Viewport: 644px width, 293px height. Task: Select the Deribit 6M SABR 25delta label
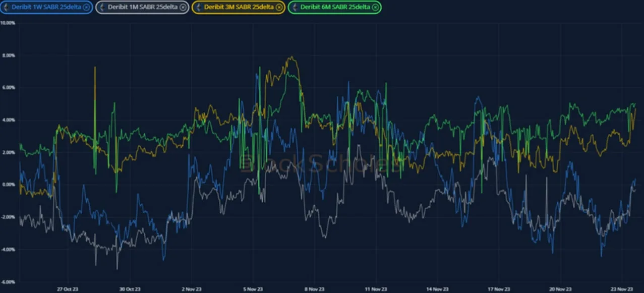[335, 7]
